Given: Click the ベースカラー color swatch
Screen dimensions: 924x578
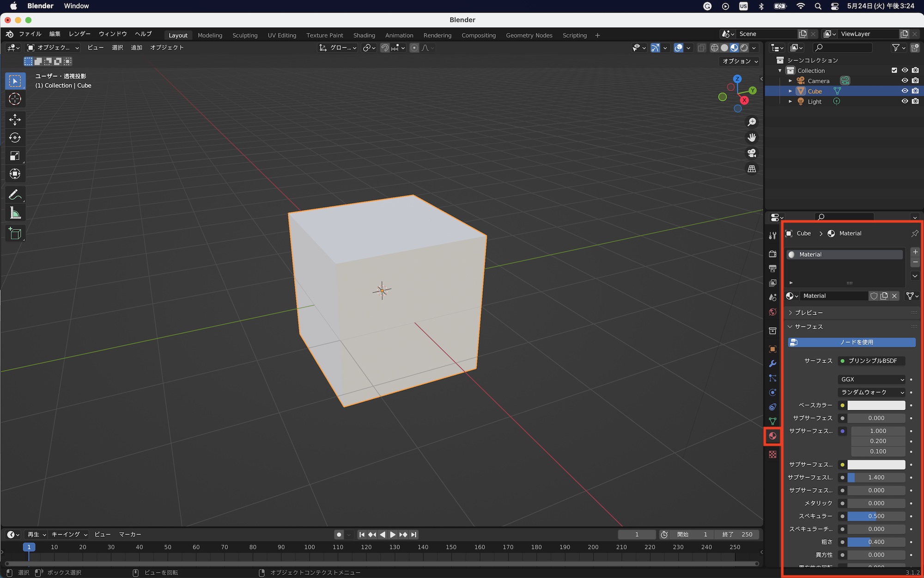Looking at the screenshot, I should [x=876, y=405].
